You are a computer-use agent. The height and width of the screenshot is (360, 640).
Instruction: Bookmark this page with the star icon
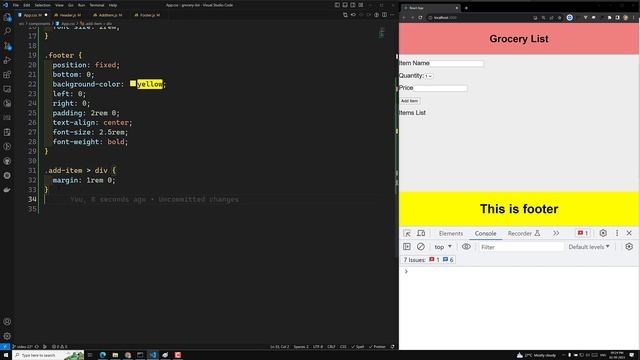click(559, 18)
